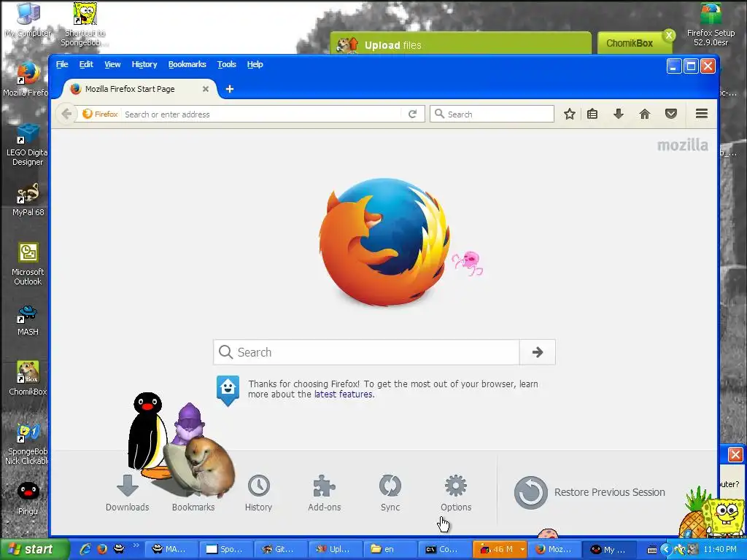Click Restore Previous Session button
Screen dimensions: 747x560
tap(589, 492)
